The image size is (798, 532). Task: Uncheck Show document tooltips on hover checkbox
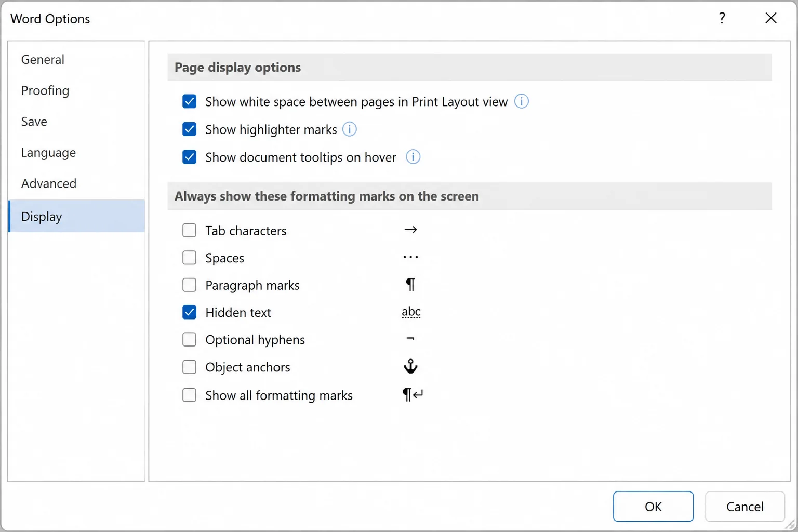(190, 157)
